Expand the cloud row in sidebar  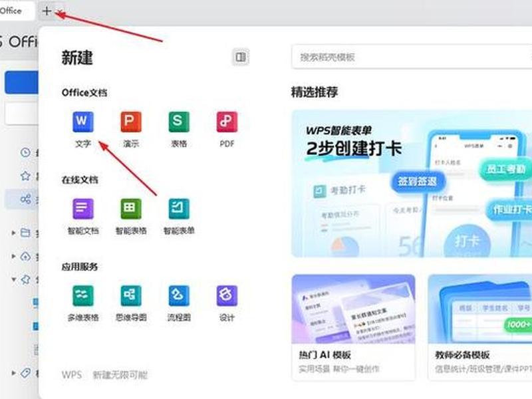(x=13, y=256)
